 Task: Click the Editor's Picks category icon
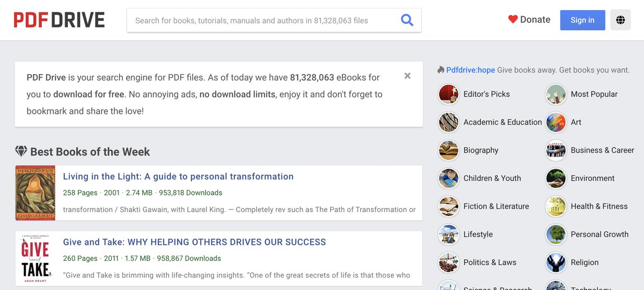(449, 94)
